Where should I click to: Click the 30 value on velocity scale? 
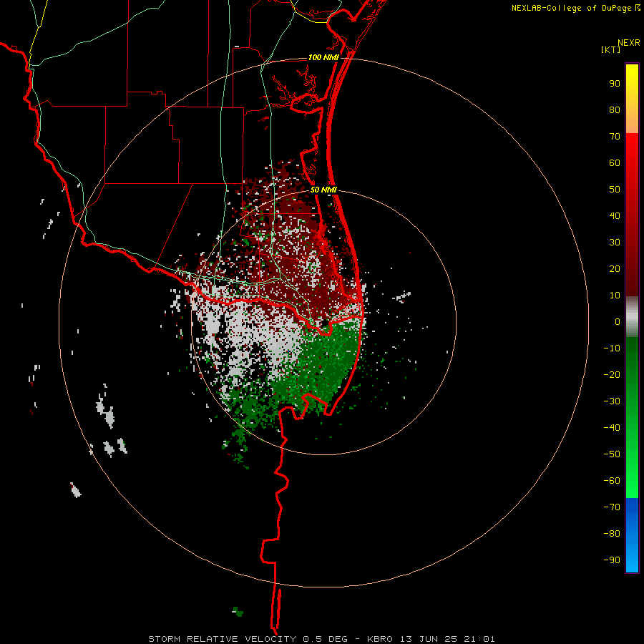pos(615,243)
